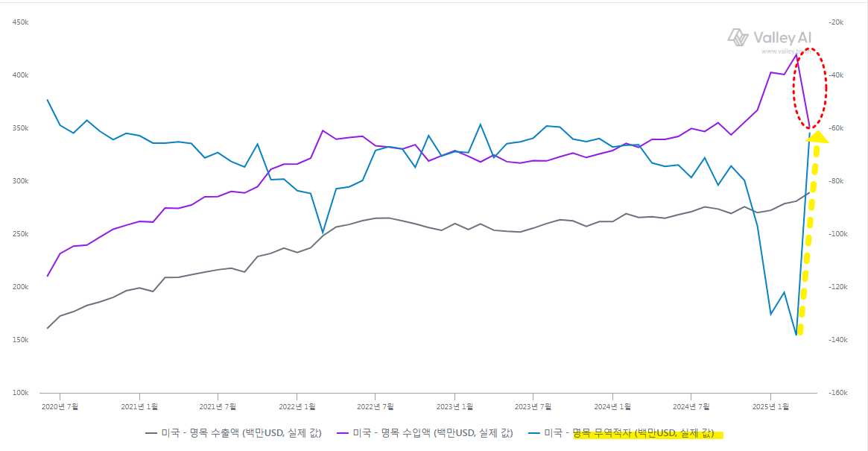Click the 2025년 1월 x-axis label
Screen dimensions: 868x451
[770, 406]
